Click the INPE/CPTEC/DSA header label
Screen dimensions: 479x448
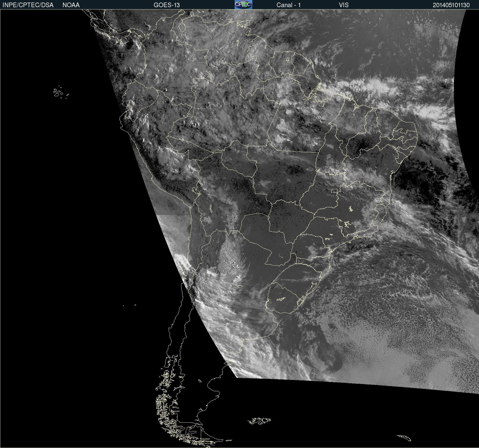[x=28, y=5]
